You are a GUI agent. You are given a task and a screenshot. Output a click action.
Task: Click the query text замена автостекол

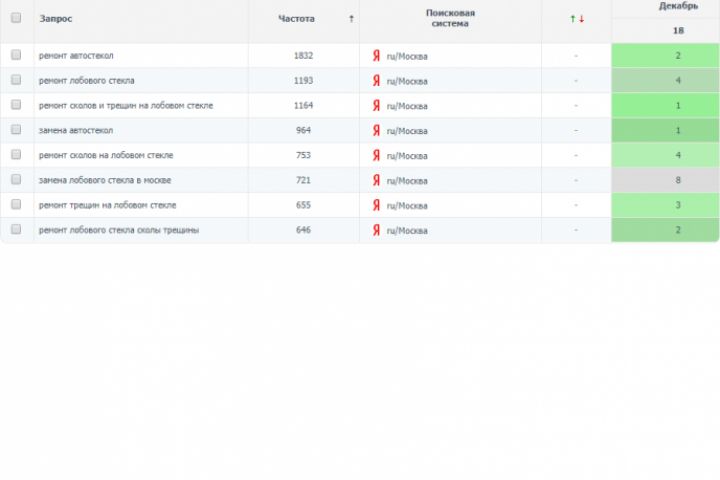coord(76,130)
